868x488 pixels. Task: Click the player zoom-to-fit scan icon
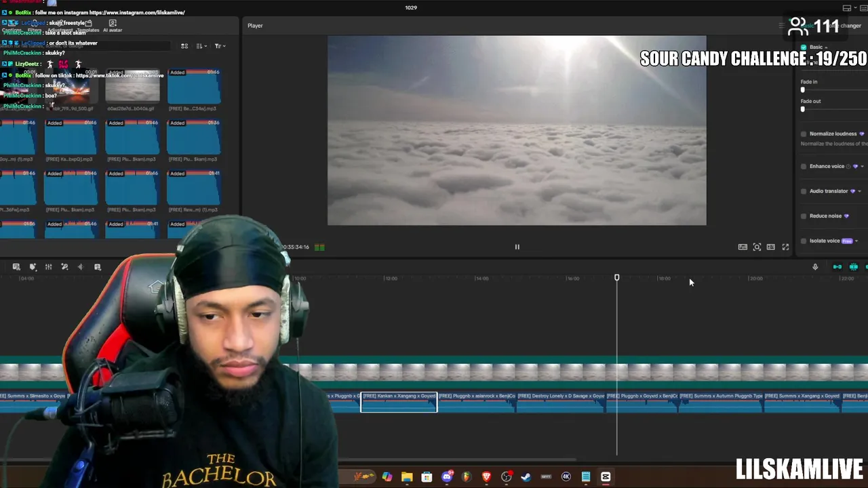pyautogui.click(x=757, y=247)
